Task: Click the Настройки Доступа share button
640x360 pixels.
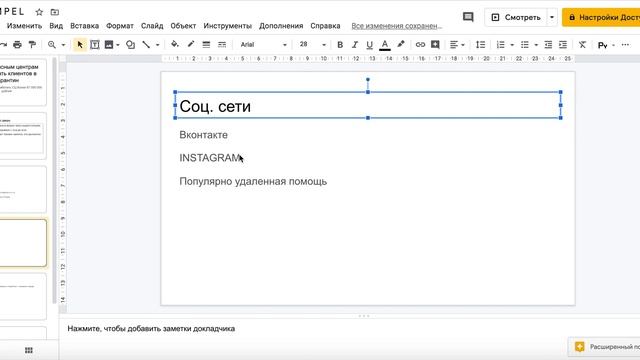Action: pos(601,17)
